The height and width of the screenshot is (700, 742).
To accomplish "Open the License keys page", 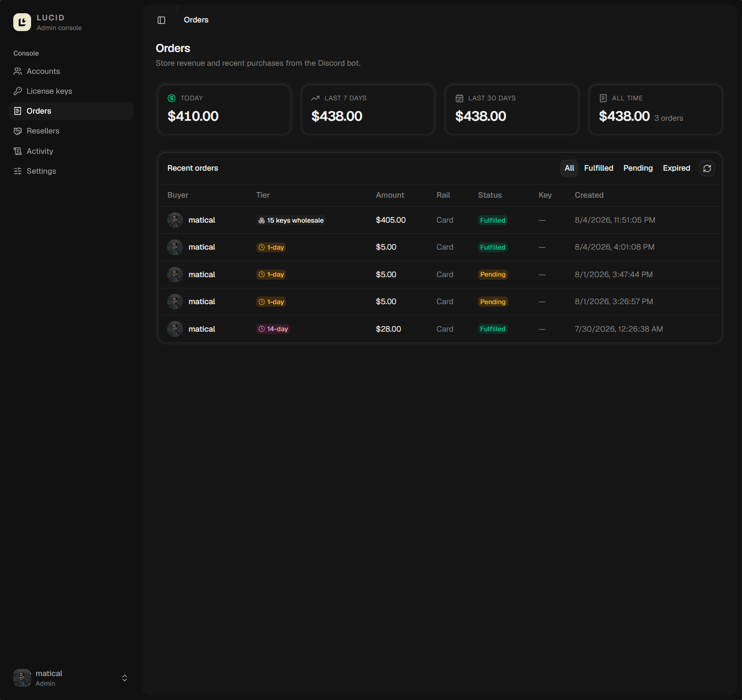I will (71, 91).
